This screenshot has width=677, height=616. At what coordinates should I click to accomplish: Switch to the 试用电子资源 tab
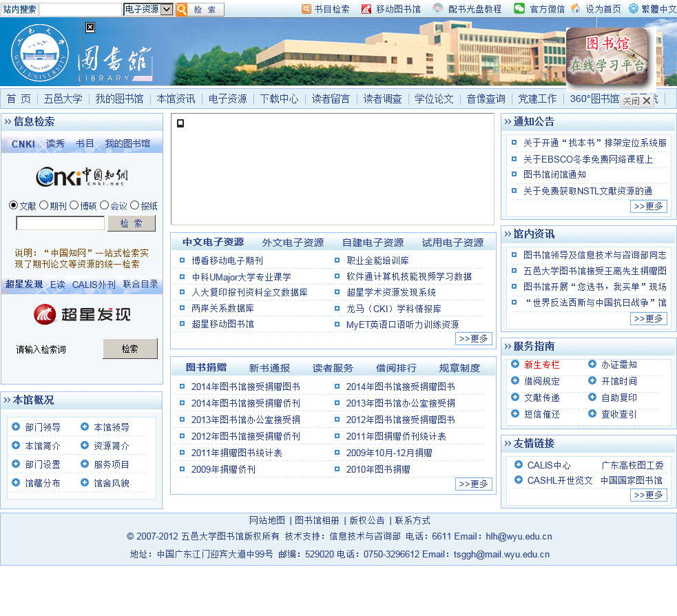(x=452, y=243)
